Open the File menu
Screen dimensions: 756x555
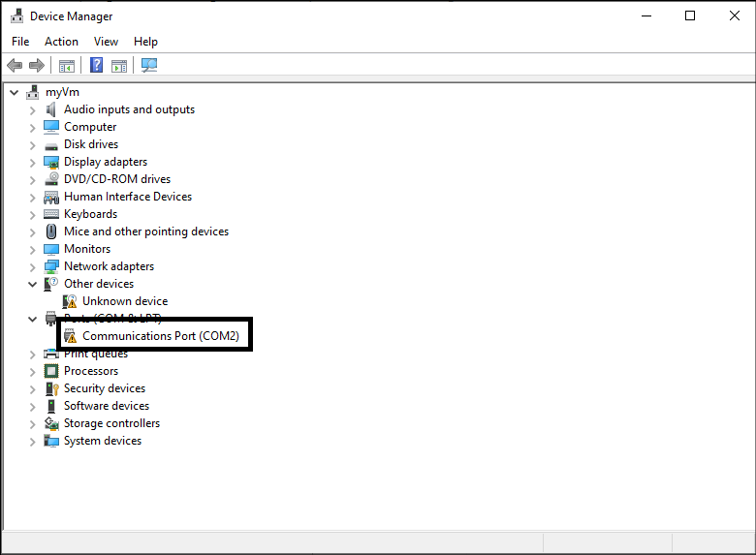20,42
